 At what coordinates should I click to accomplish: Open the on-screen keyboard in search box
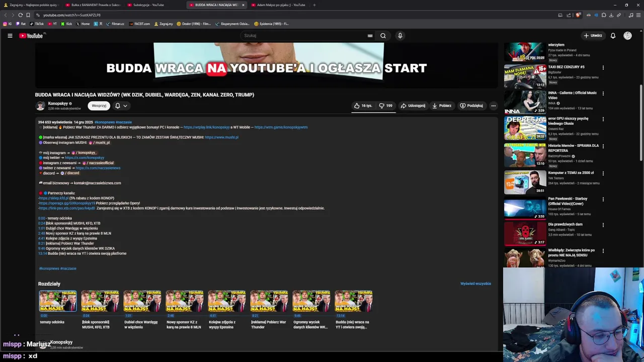click(370, 36)
